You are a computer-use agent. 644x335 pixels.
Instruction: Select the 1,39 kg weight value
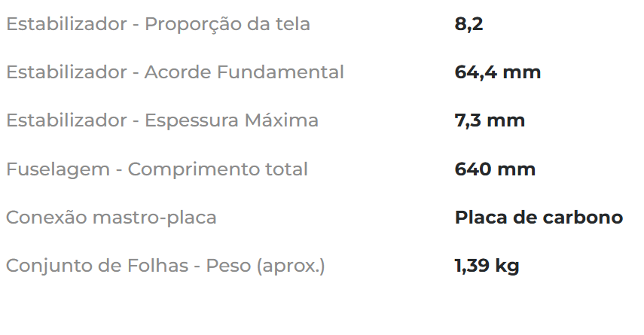pyautogui.click(x=487, y=266)
